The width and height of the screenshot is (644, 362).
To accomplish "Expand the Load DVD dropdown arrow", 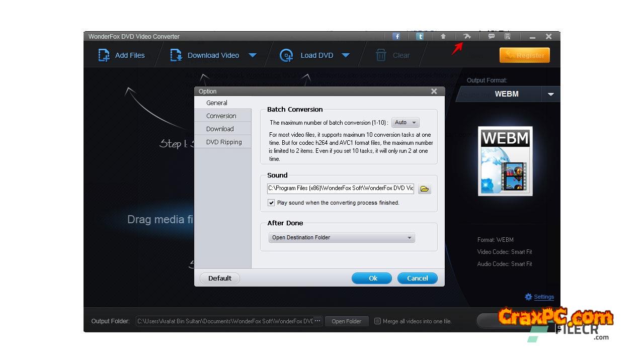I will pos(346,55).
